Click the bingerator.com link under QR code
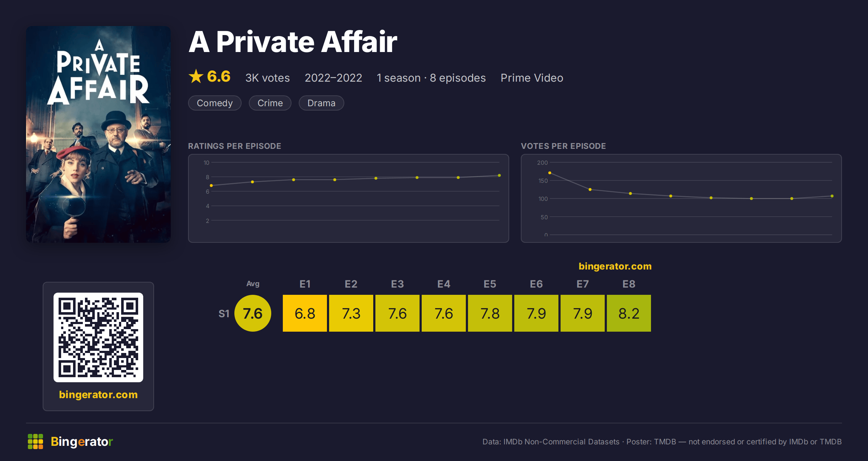The image size is (868, 461). tap(98, 395)
